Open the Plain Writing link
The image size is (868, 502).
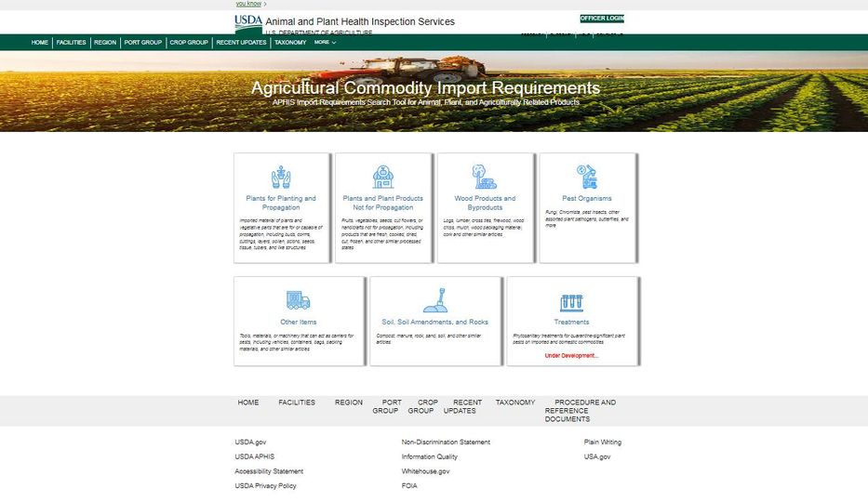[603, 443]
